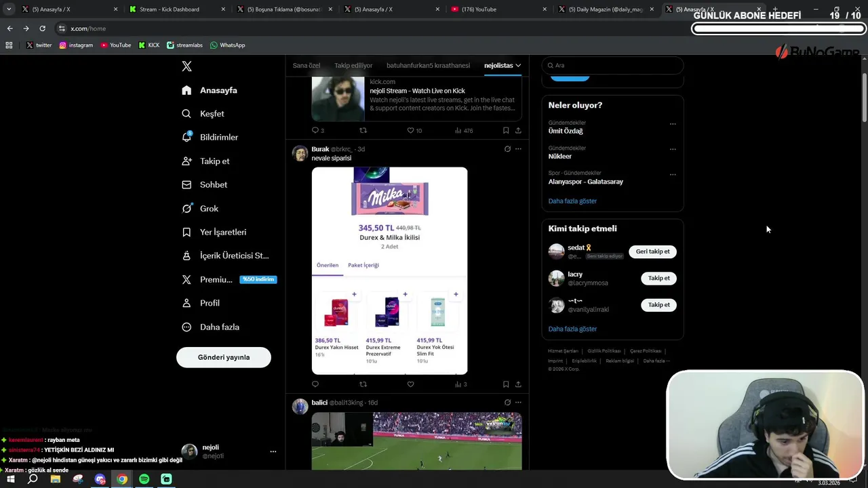
Task: Bookmark the kick.com post
Action: pos(506,131)
